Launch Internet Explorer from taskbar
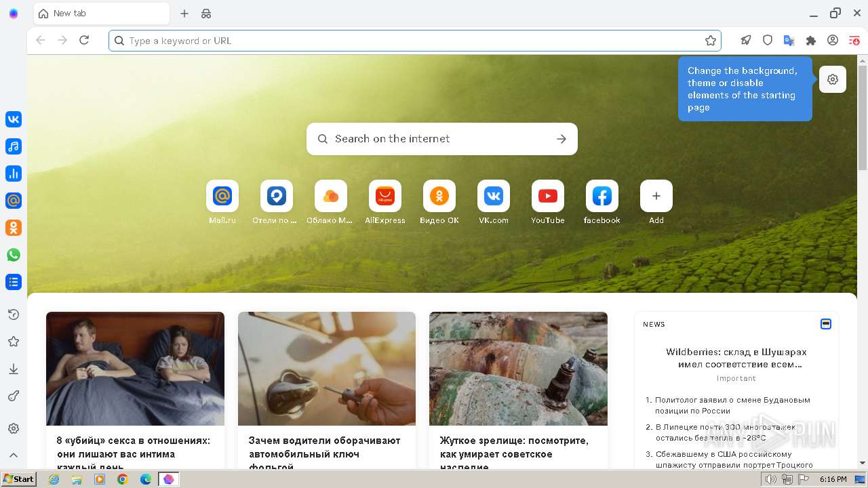This screenshot has height=488, width=868. point(54,479)
